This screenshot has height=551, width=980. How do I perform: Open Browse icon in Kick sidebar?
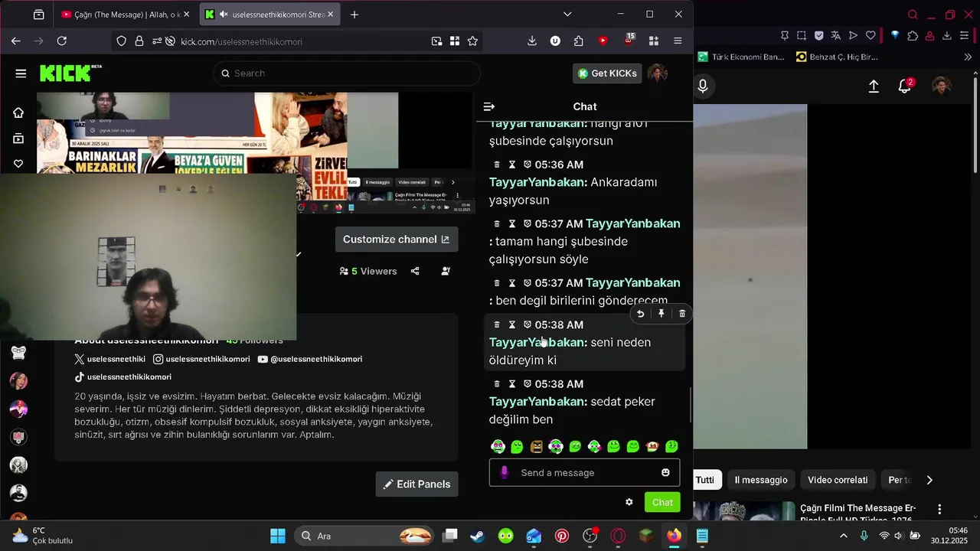coord(18,139)
